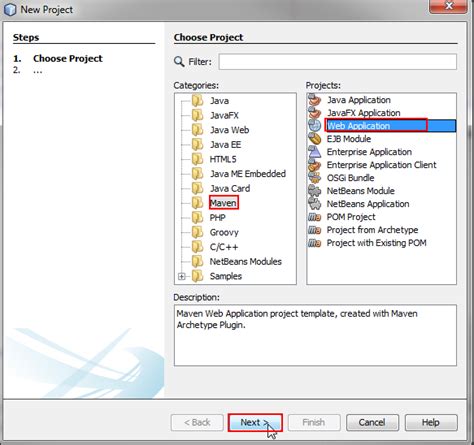Choose Project from Archetype
This screenshot has height=445, width=474.
click(372, 230)
